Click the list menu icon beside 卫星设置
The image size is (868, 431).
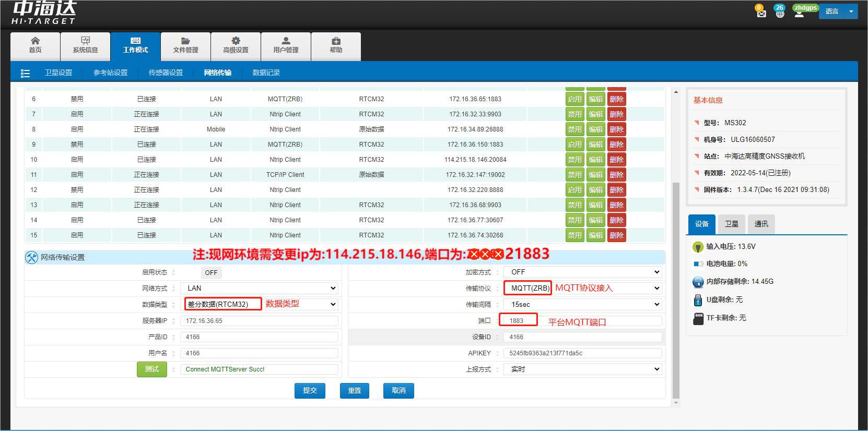coord(25,74)
